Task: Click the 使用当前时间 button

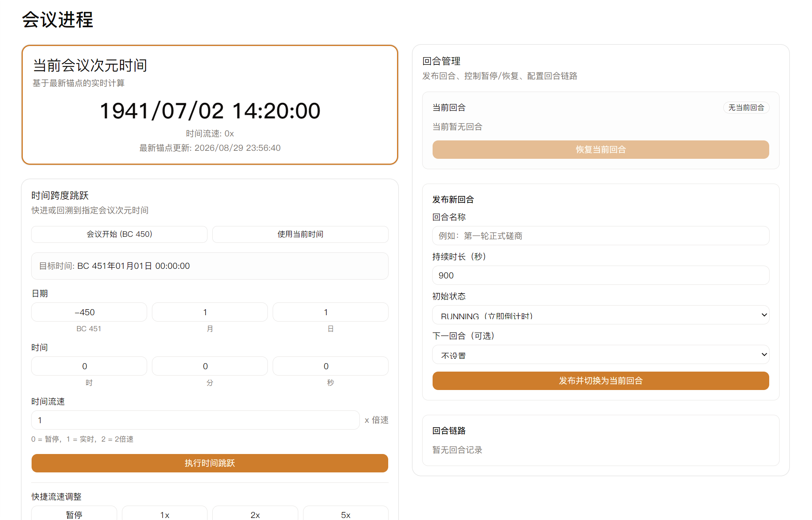Action: pyautogui.click(x=300, y=234)
